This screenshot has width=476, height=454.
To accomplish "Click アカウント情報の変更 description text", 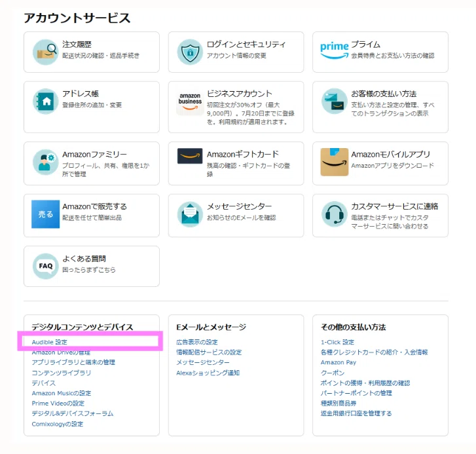I will click(236, 56).
